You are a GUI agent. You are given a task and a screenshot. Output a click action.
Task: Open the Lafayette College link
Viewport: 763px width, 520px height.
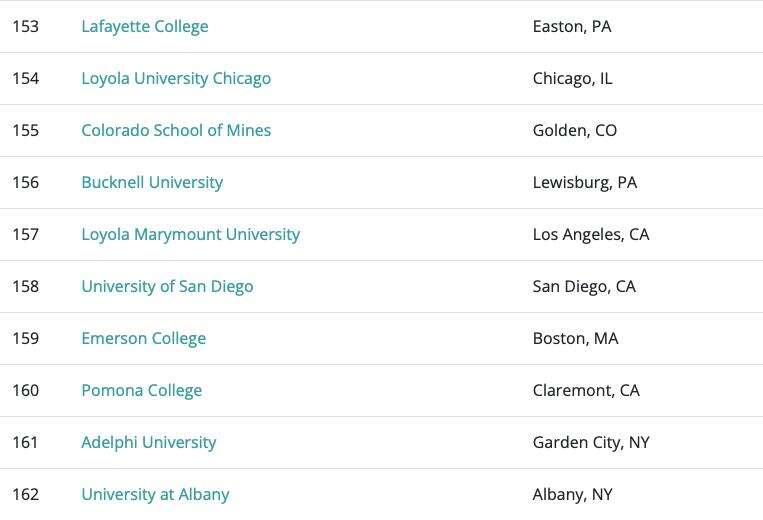point(145,27)
